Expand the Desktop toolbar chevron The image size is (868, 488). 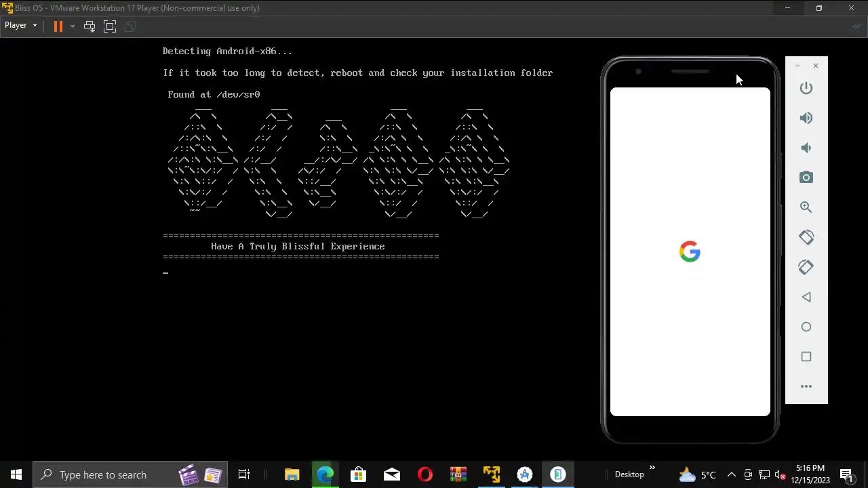click(x=652, y=468)
